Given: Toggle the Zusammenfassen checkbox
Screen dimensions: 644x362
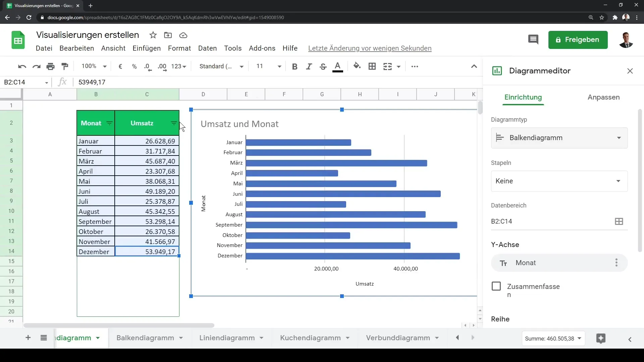Looking at the screenshot, I should click(x=496, y=287).
